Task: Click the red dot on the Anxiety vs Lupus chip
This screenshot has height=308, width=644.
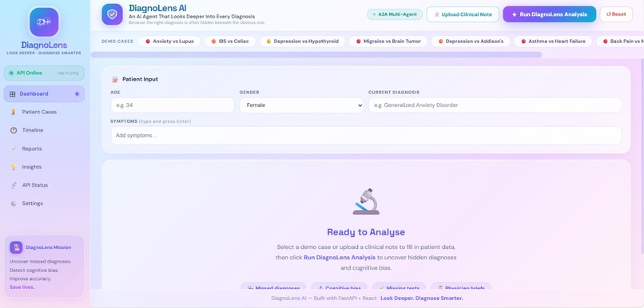Action: tap(148, 41)
